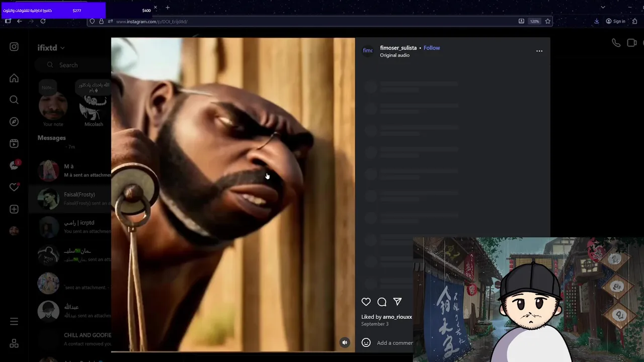This screenshot has width=644, height=362.
Task: Click the video seek bar under the clip
Action: 233,351
